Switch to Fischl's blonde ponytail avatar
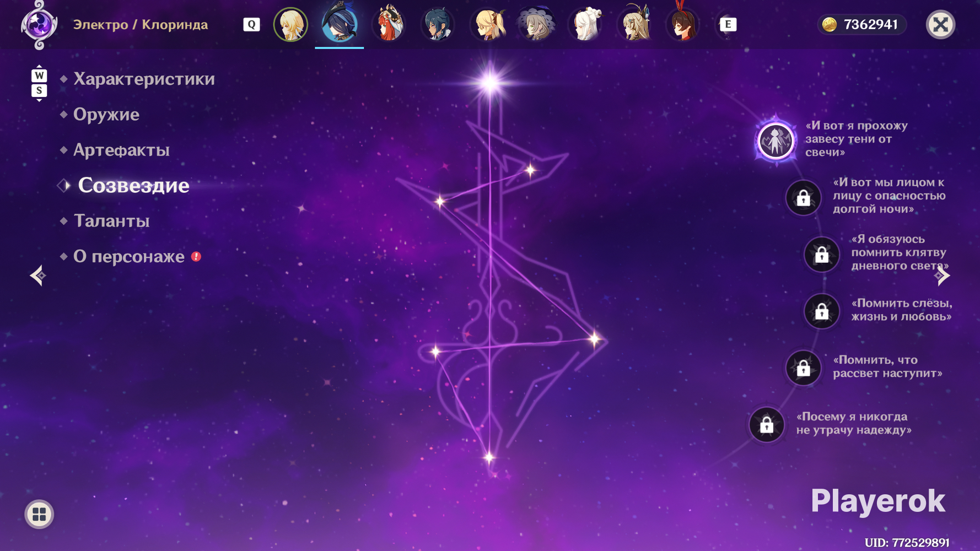 pos(487,25)
